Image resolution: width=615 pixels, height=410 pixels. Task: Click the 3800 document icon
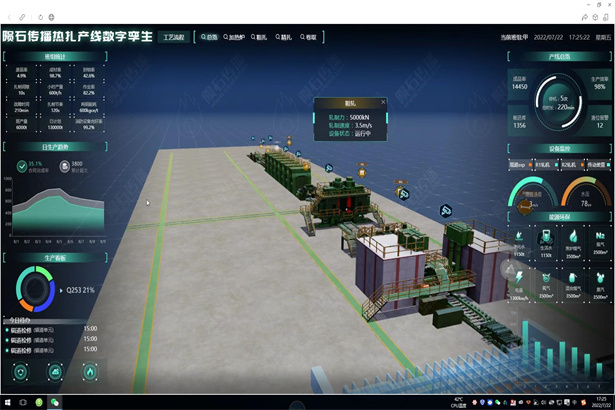(x=64, y=166)
